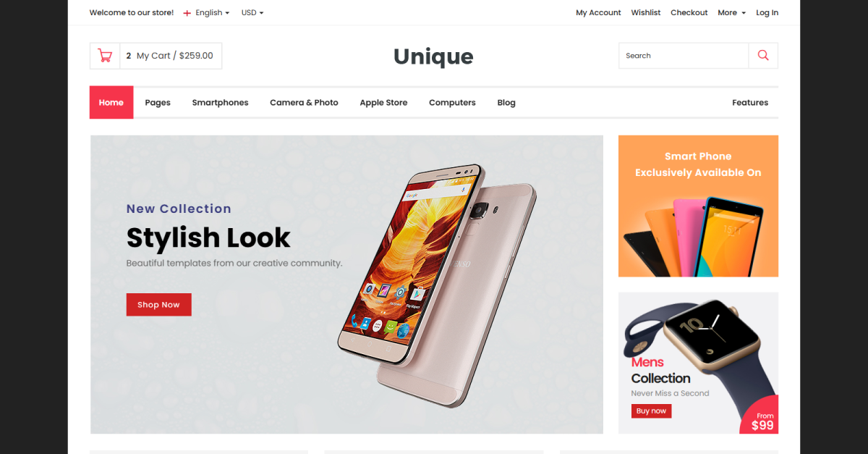Viewport: 868px width, 454px height.
Task: Open the Apple Store menu item
Action: [x=383, y=103]
